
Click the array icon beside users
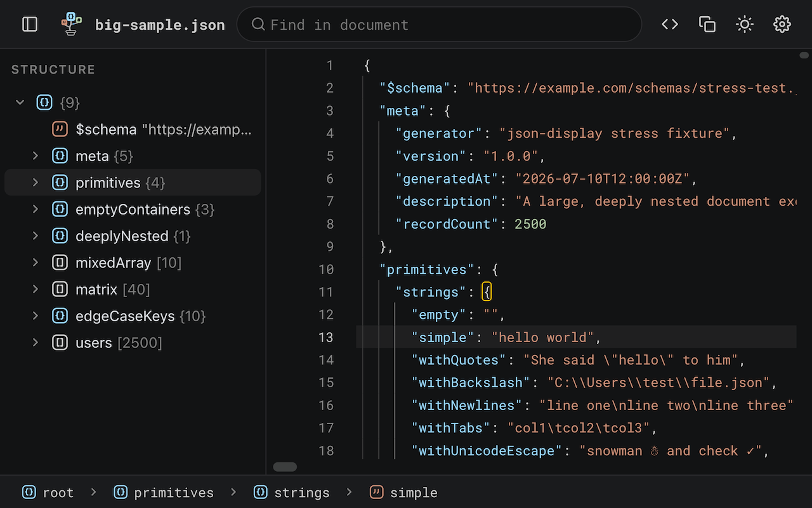[x=60, y=342]
